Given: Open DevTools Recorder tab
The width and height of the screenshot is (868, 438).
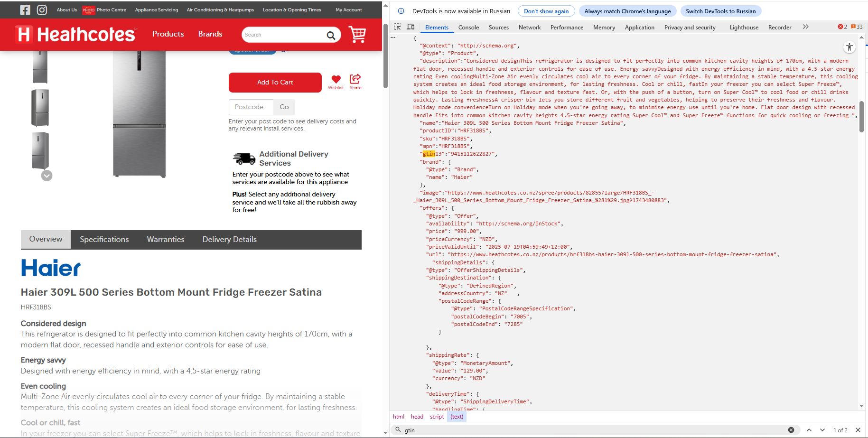Looking at the screenshot, I should click(780, 28).
